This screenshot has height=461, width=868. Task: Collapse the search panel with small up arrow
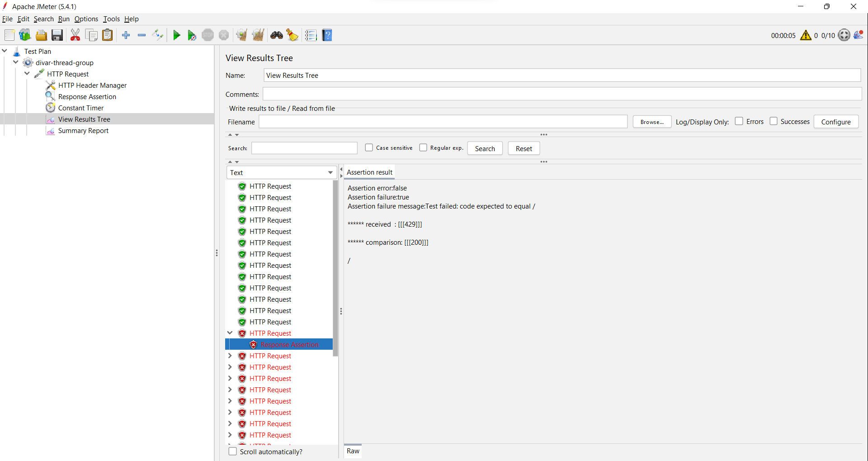[x=230, y=162]
